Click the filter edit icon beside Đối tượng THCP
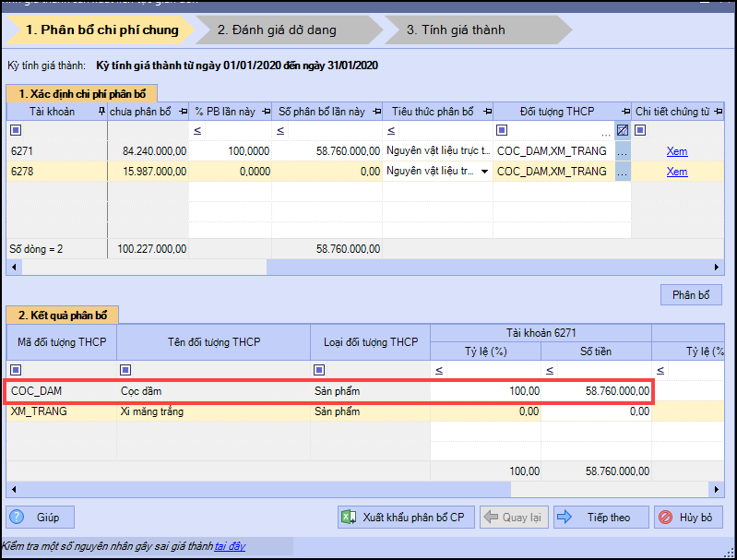Screen dimensions: 737x560 [x=623, y=130]
